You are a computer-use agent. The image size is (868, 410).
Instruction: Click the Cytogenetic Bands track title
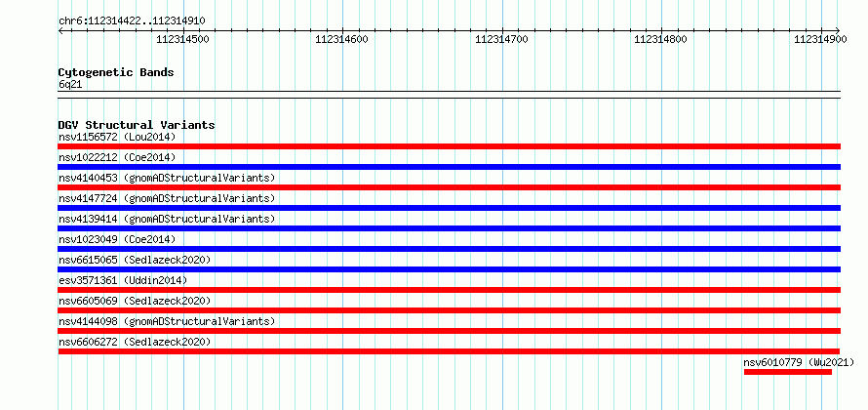click(x=116, y=72)
